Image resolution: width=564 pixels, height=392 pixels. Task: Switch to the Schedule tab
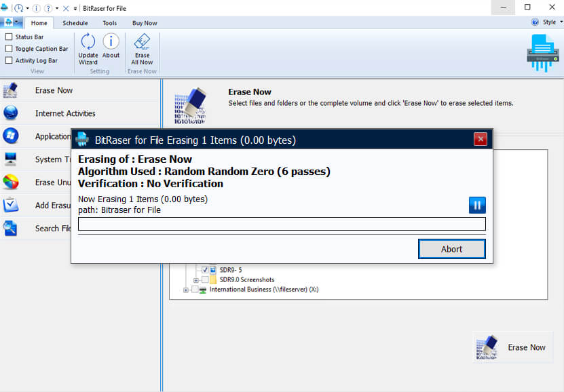(x=75, y=23)
